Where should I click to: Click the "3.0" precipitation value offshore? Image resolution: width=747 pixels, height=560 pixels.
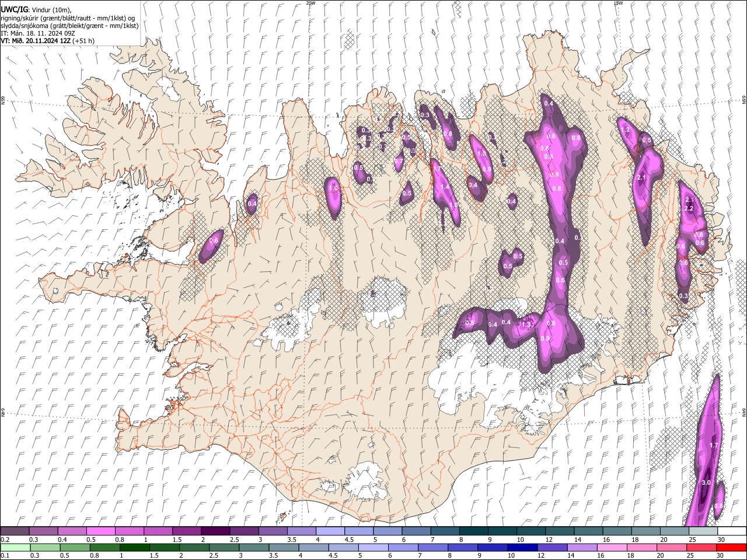[x=706, y=482]
